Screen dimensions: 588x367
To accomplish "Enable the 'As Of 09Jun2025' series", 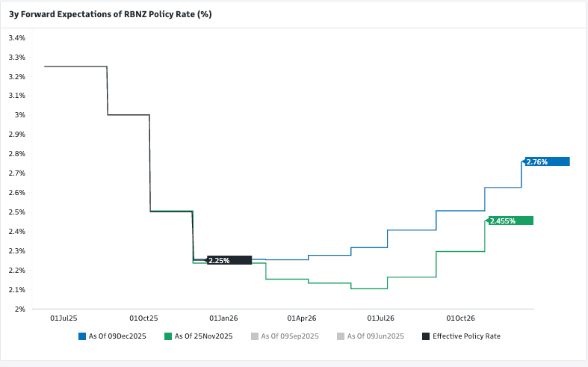I will [x=375, y=336].
